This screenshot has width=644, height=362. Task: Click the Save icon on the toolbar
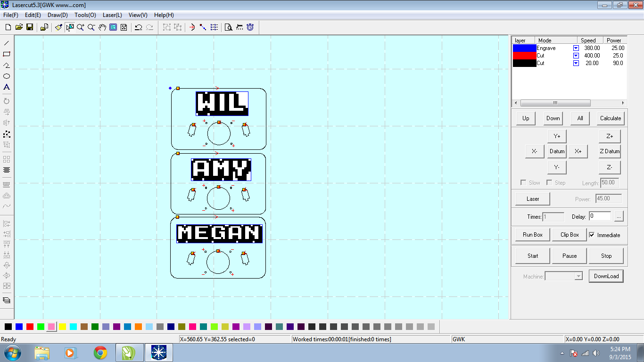pyautogui.click(x=30, y=27)
